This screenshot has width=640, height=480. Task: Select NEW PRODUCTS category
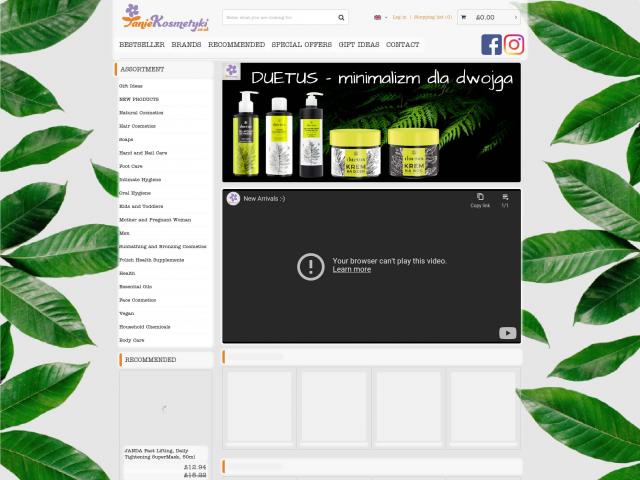pyautogui.click(x=139, y=99)
